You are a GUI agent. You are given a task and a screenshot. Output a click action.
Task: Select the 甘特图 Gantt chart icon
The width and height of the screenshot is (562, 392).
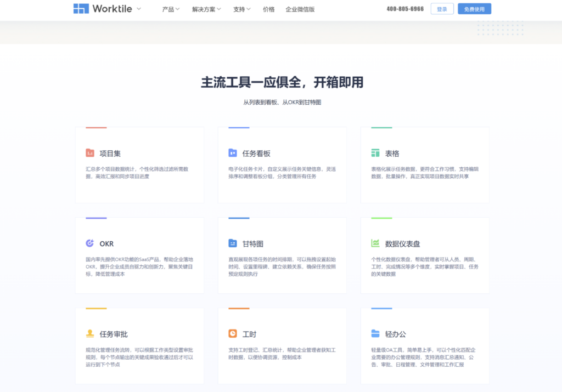click(233, 243)
